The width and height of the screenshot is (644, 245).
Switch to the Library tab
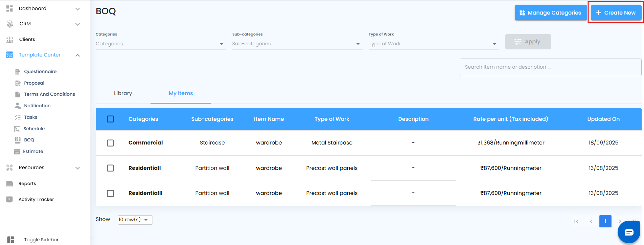coord(123,93)
